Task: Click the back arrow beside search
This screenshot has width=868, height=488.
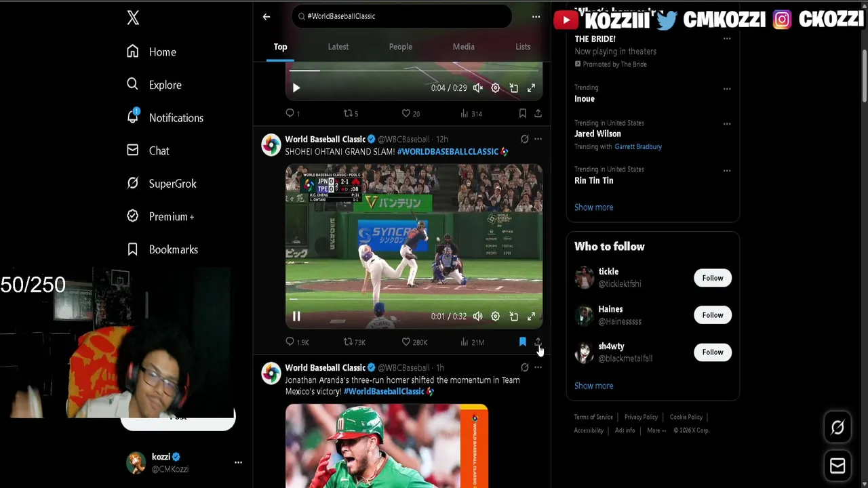Action: [267, 16]
